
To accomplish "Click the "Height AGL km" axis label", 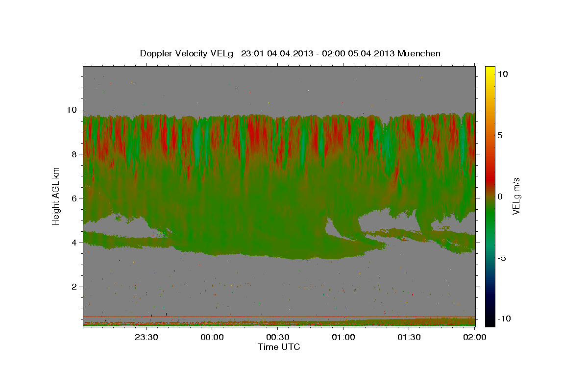I will coord(56,196).
